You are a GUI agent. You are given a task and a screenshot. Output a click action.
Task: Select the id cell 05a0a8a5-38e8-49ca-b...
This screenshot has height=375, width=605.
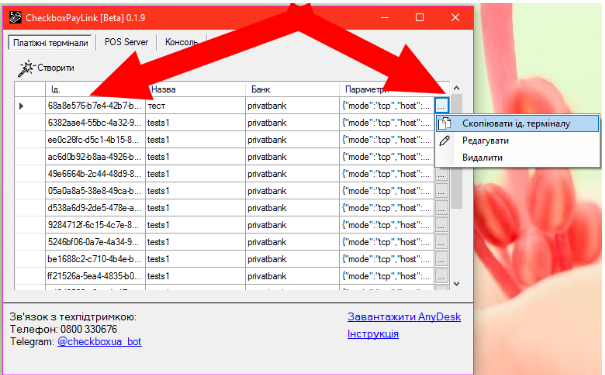[x=95, y=191]
